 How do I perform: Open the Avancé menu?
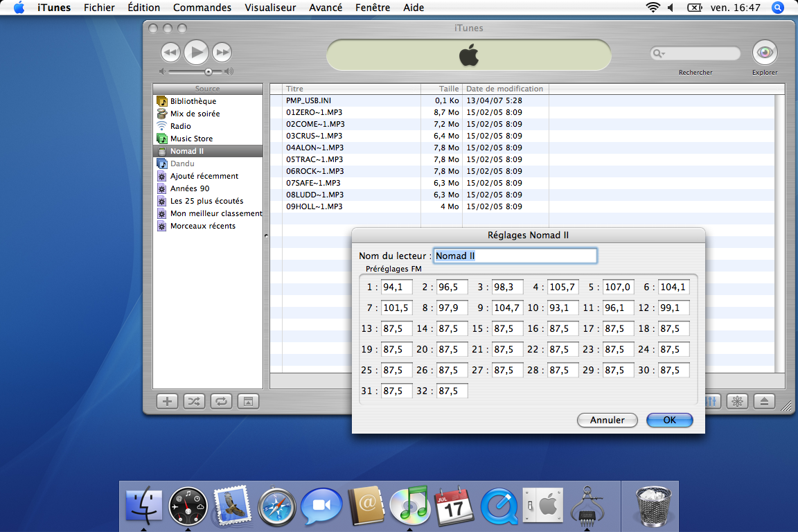(326, 8)
